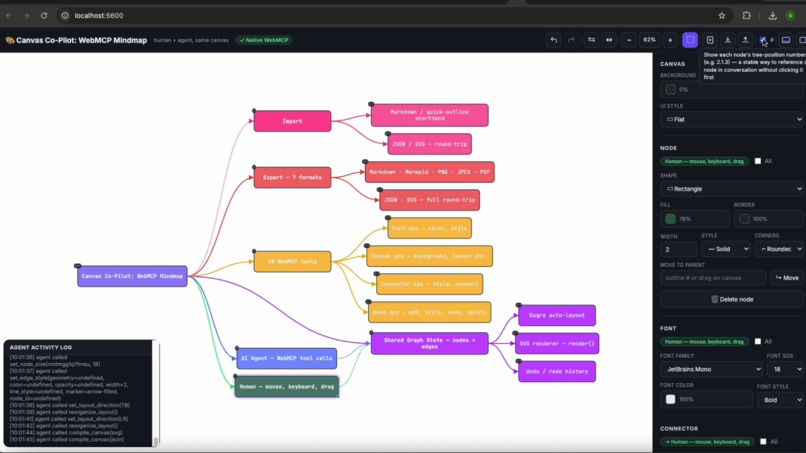Click the border Width input field
The image size is (806, 453).
point(679,249)
